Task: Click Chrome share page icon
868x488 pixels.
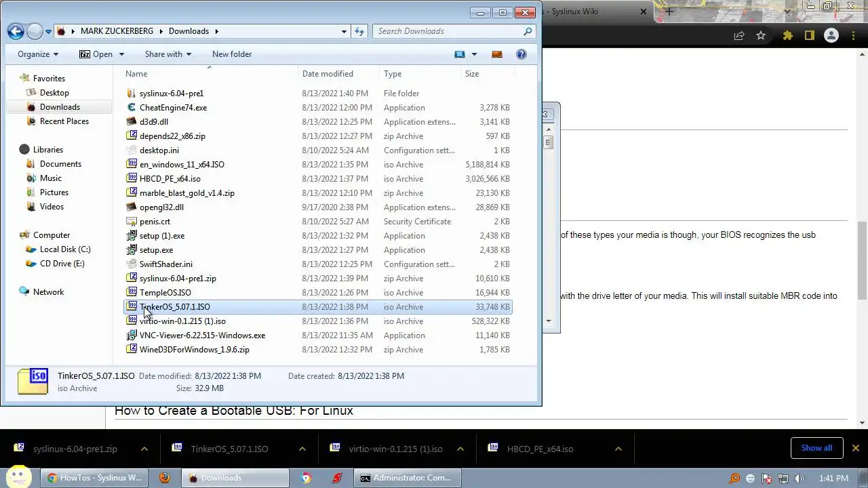Action: pos(739,35)
